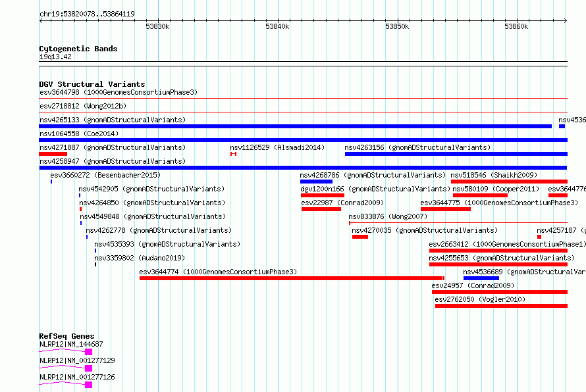Click nsv4258947 variant label
This screenshot has width=586, height=392.
(x=113, y=161)
